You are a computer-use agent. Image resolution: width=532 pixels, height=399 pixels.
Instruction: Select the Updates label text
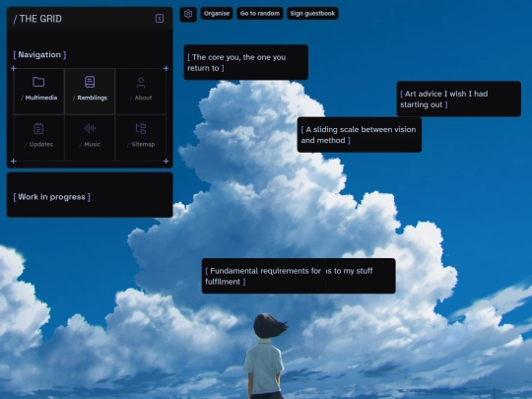(41, 144)
